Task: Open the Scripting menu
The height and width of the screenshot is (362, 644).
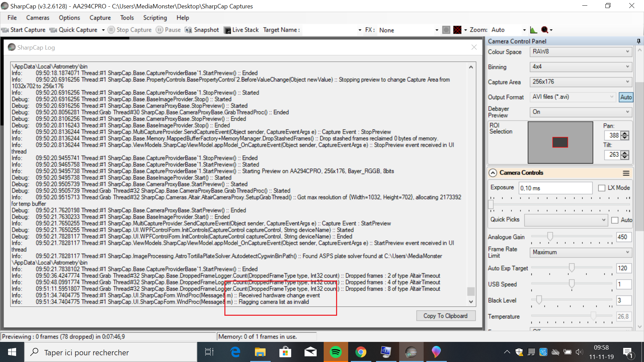Action: pyautogui.click(x=155, y=18)
